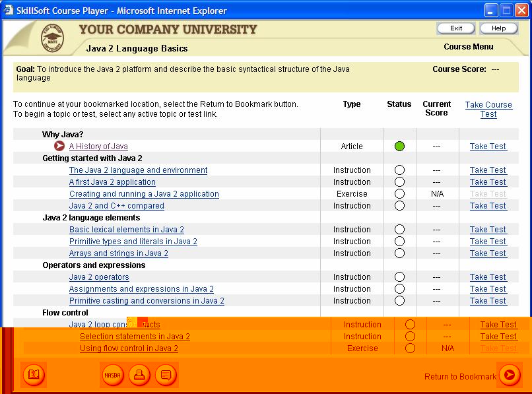Take Test for Primitive casting and conversions
This screenshot has height=394, width=532.
[488, 301]
